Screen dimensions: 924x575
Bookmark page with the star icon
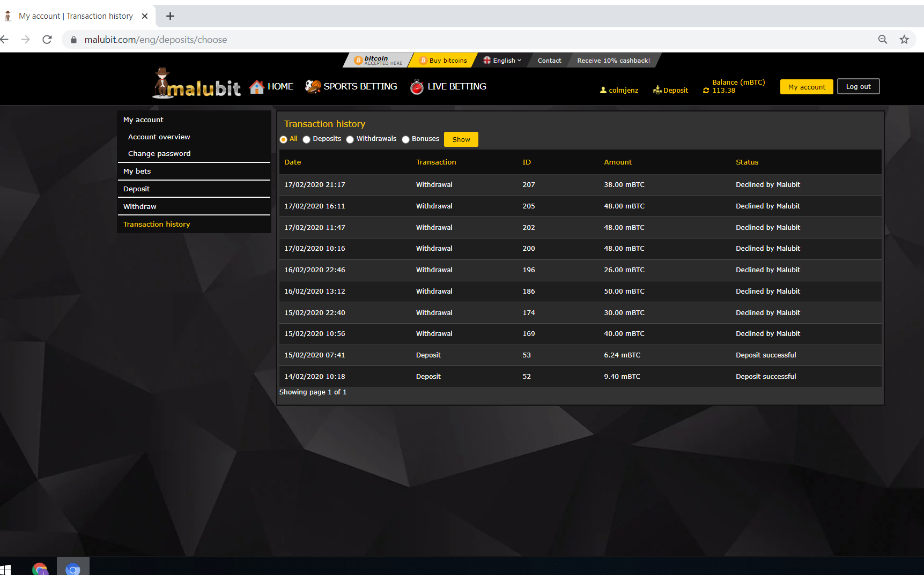tap(904, 40)
